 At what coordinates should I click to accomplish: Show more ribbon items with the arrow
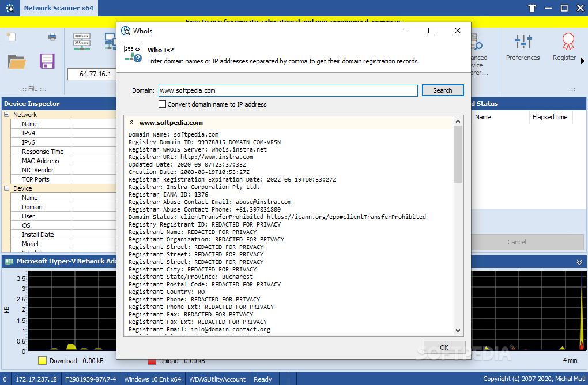point(582,61)
